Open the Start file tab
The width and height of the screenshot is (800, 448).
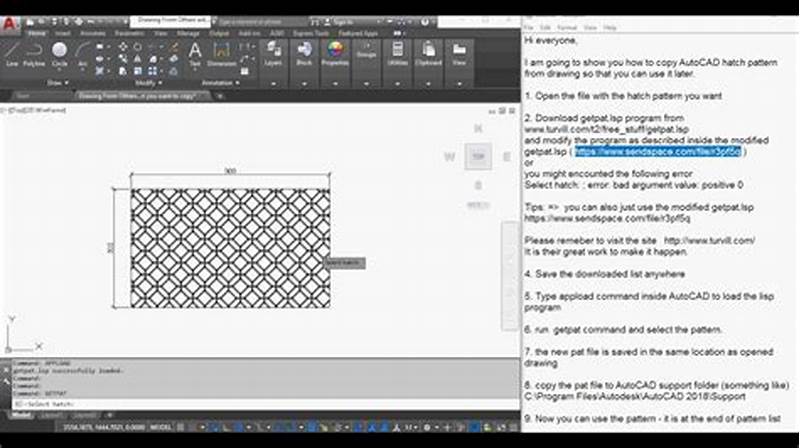click(x=22, y=96)
